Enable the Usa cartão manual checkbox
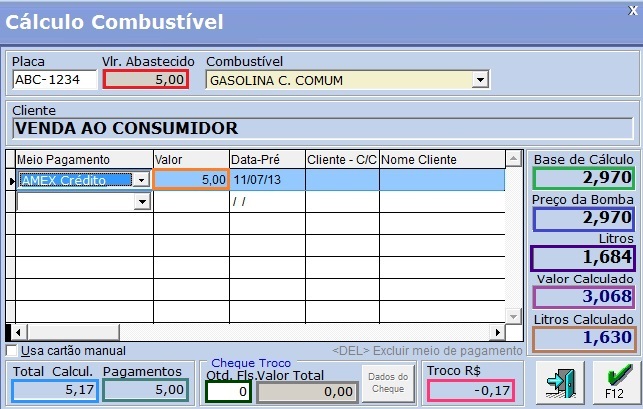Image resolution: width=643 pixels, height=409 pixels. 12,351
